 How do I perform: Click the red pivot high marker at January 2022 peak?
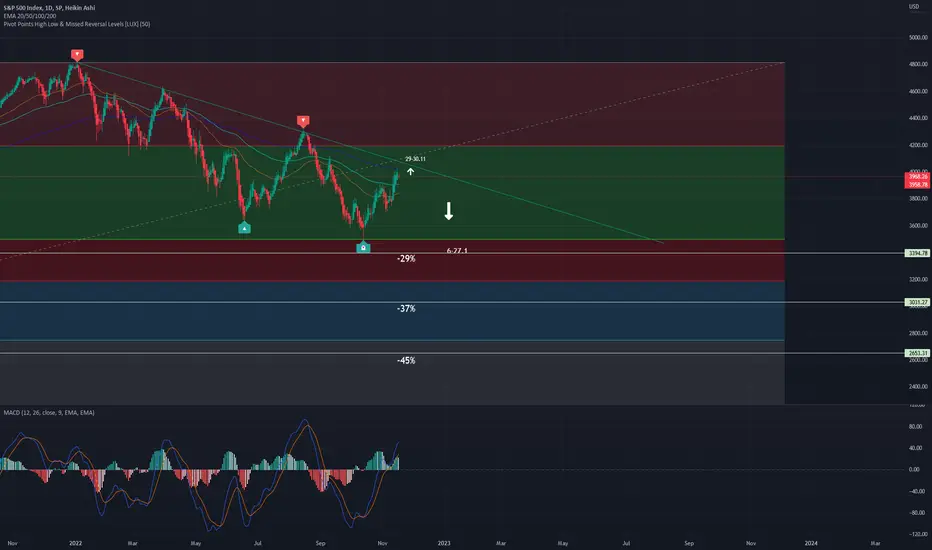[77, 55]
